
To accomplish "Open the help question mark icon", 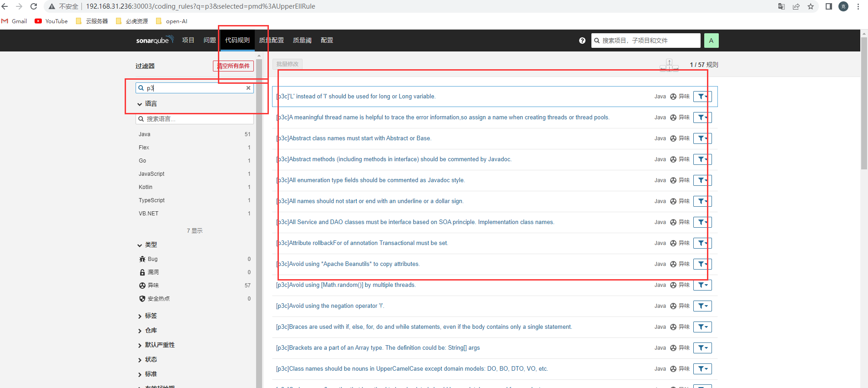I will pyautogui.click(x=582, y=41).
